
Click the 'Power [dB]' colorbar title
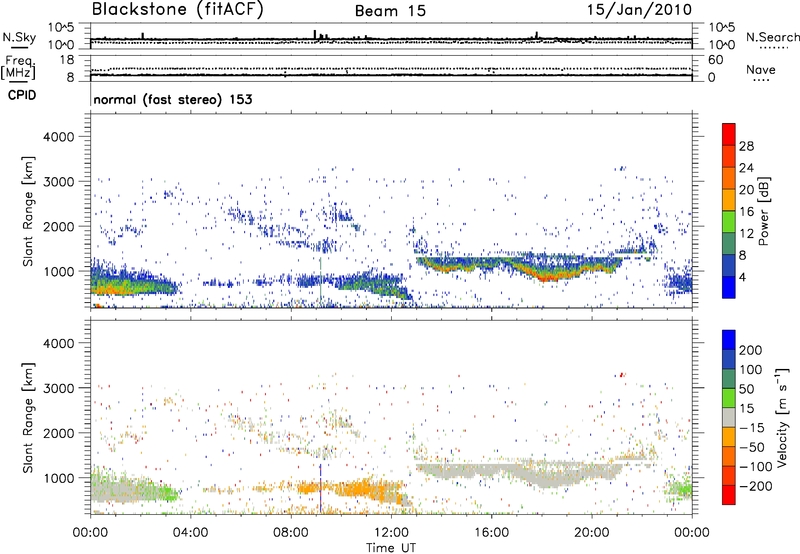[x=763, y=211]
